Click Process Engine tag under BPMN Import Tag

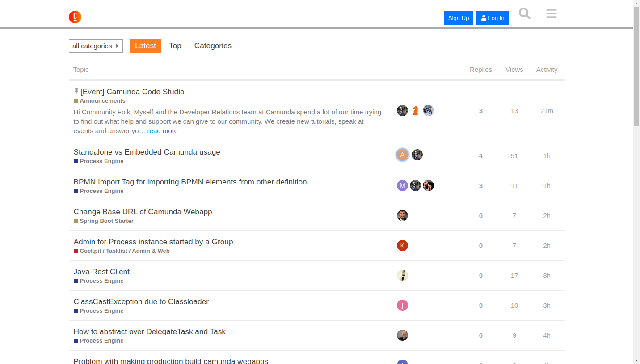(x=98, y=191)
